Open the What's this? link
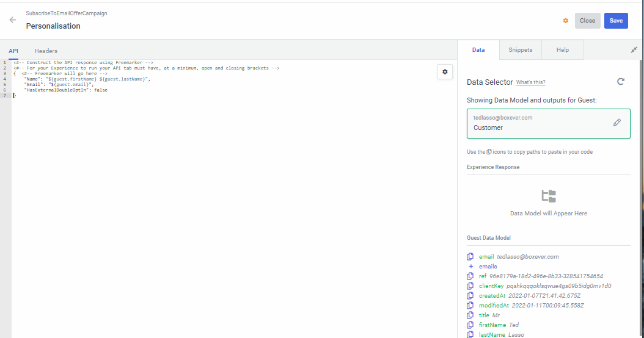The width and height of the screenshot is (644, 338). tap(530, 82)
